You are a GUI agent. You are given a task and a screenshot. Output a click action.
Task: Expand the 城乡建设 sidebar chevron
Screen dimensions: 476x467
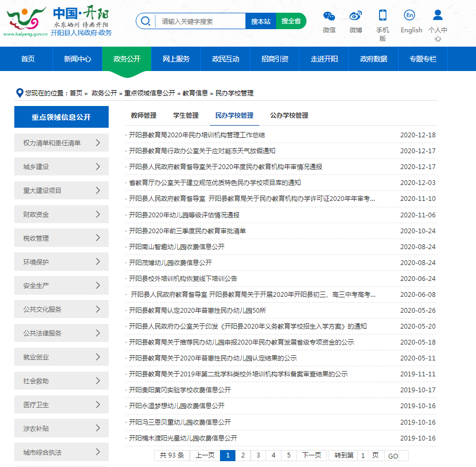pyautogui.click(x=98, y=166)
